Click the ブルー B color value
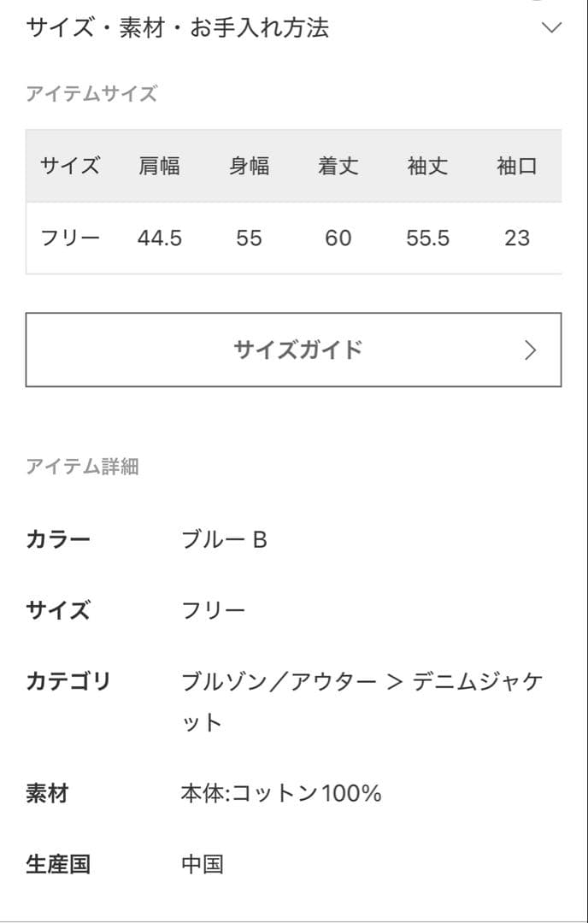Viewport: 588px width, 923px height. coord(224,539)
